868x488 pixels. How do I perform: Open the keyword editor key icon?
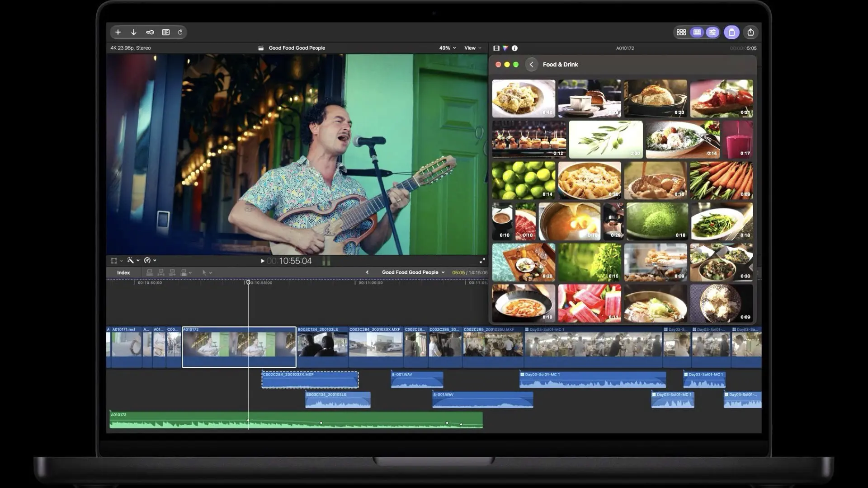tap(150, 32)
